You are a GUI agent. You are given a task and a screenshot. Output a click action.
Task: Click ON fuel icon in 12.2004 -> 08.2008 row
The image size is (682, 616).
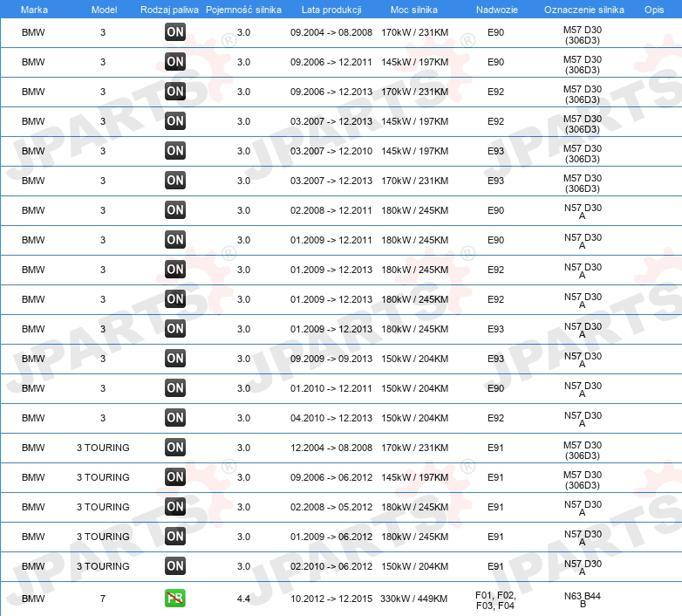(175, 448)
